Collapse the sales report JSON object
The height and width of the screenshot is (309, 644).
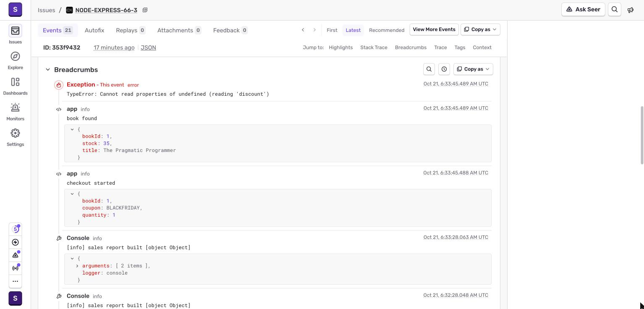pos(72,259)
